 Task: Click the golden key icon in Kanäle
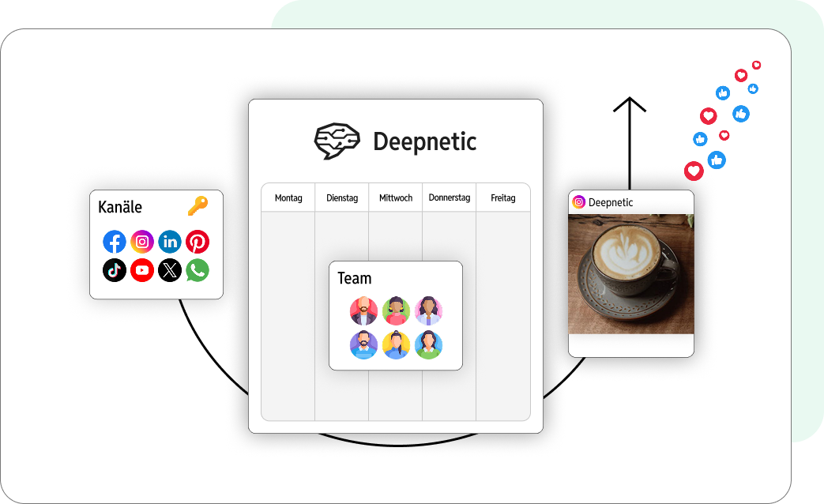click(x=198, y=207)
